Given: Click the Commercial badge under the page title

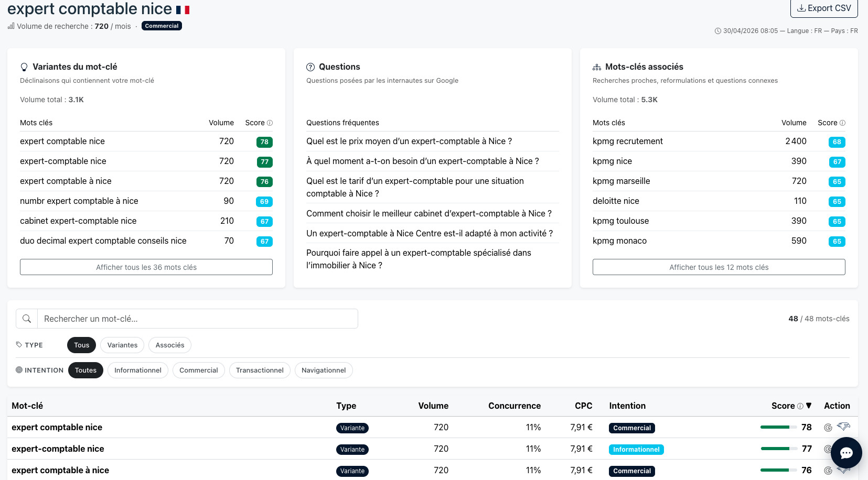Looking at the screenshot, I should (x=162, y=26).
